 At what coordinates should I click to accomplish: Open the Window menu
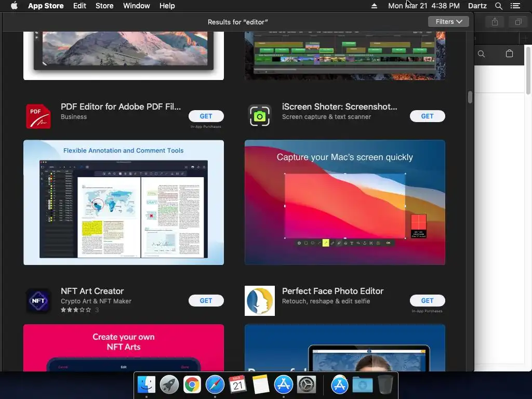point(137,6)
